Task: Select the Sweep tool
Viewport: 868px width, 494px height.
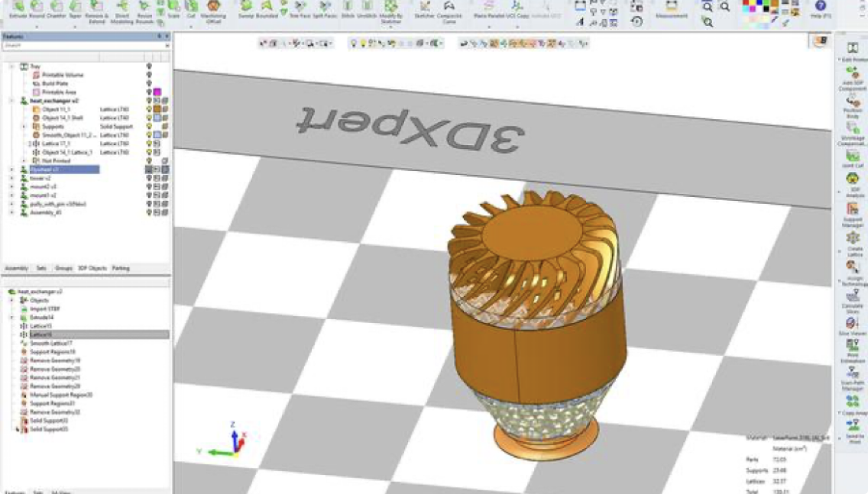Action: pyautogui.click(x=246, y=9)
